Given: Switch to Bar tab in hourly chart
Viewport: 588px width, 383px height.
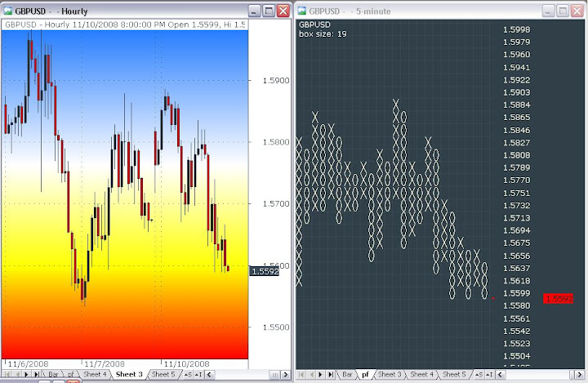Looking at the screenshot, I should (54, 374).
